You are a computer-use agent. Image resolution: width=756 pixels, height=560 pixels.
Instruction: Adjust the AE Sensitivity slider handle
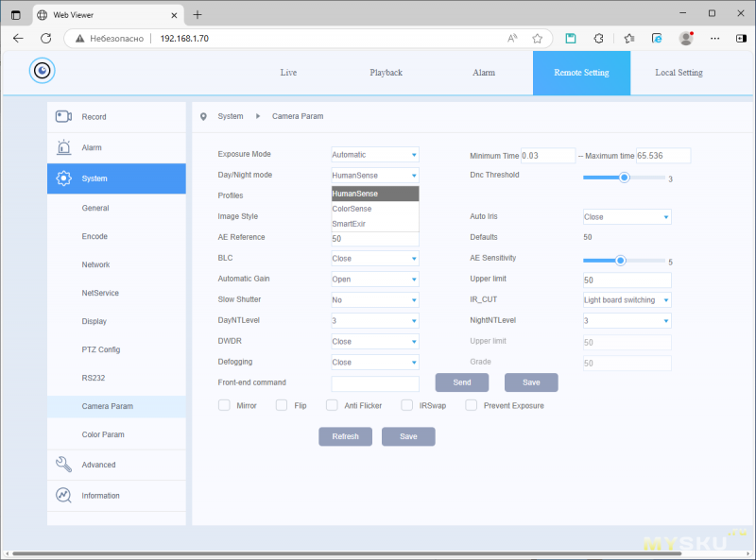(x=621, y=261)
